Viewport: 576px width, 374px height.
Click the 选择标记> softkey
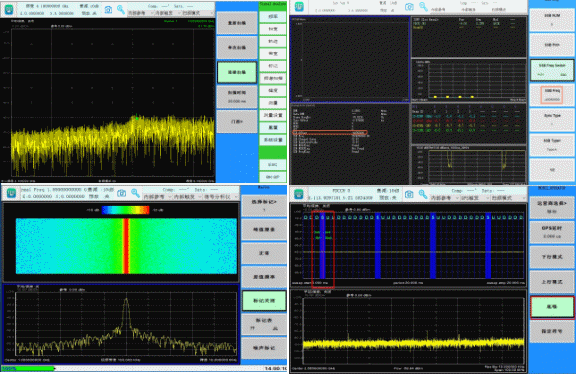pos(264,205)
